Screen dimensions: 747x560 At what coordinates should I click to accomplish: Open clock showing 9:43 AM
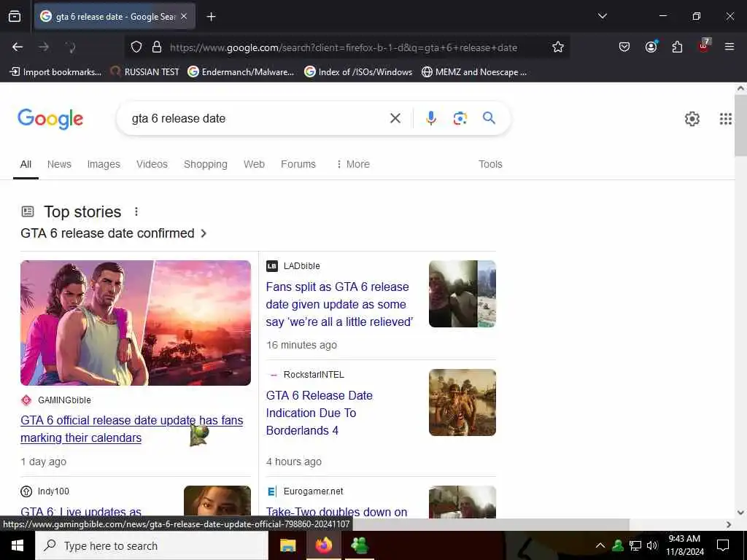point(684,545)
